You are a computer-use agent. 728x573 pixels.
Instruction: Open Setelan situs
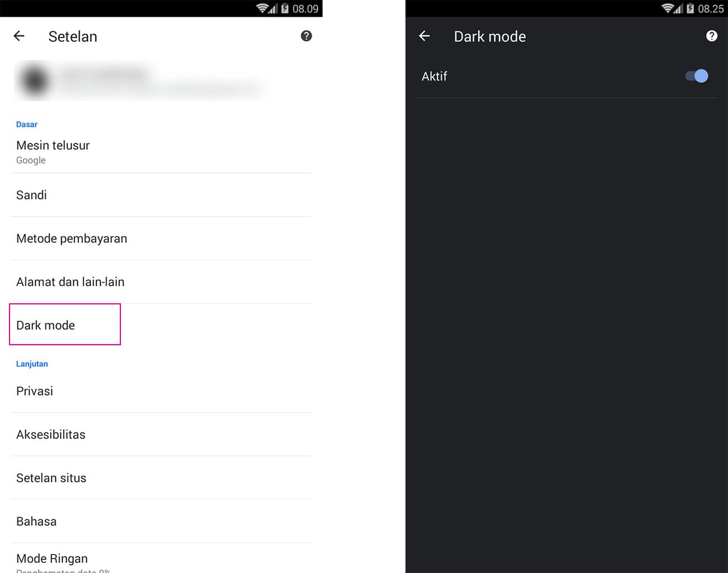(x=52, y=478)
